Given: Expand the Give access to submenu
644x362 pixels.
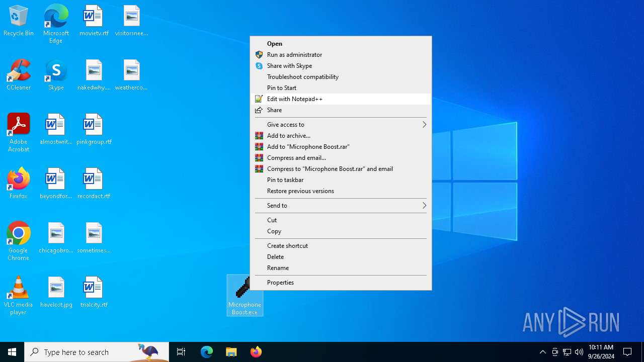Looking at the screenshot, I should (341, 125).
